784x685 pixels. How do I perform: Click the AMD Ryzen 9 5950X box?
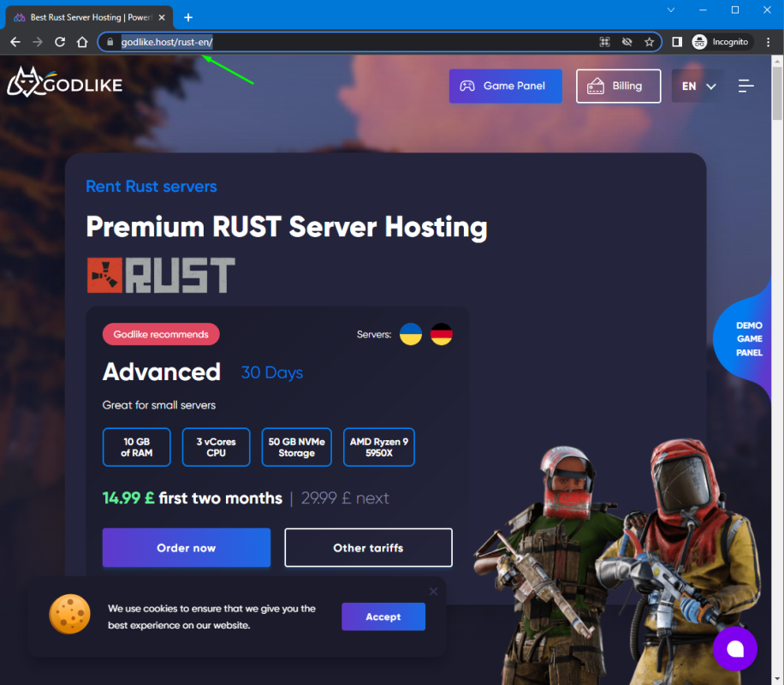379,447
